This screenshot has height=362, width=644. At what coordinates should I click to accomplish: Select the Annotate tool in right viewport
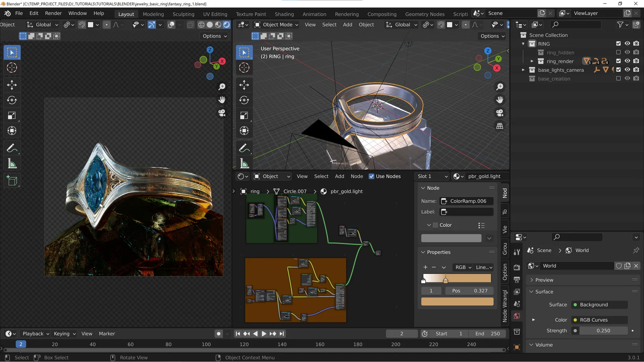[244, 148]
